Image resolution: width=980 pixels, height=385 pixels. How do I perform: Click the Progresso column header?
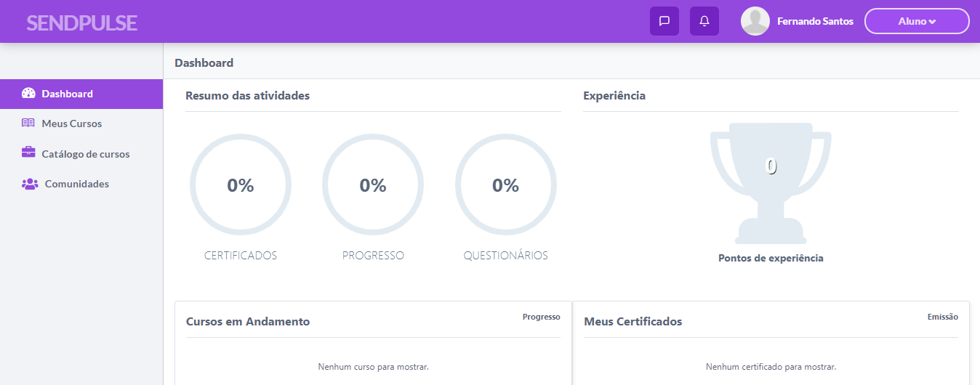[x=542, y=317]
